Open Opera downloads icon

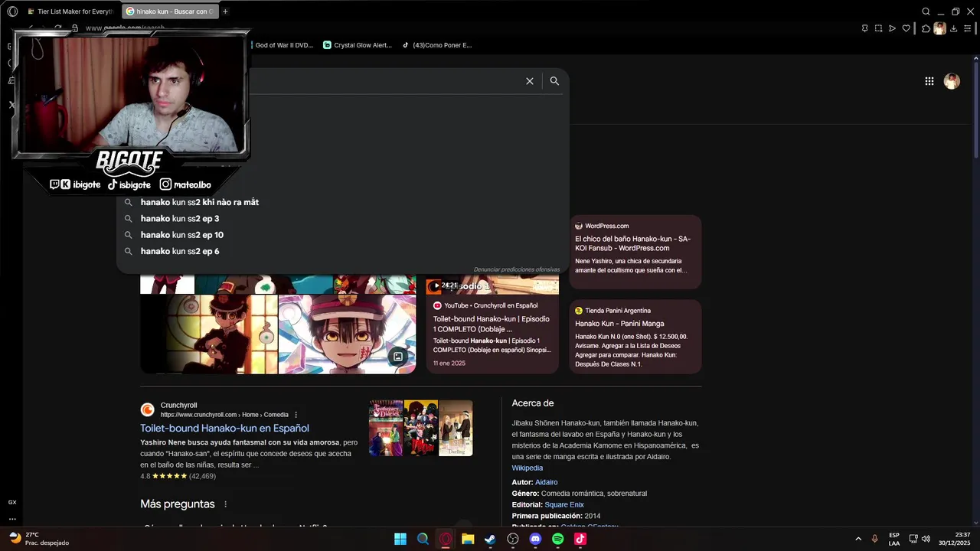(955, 28)
